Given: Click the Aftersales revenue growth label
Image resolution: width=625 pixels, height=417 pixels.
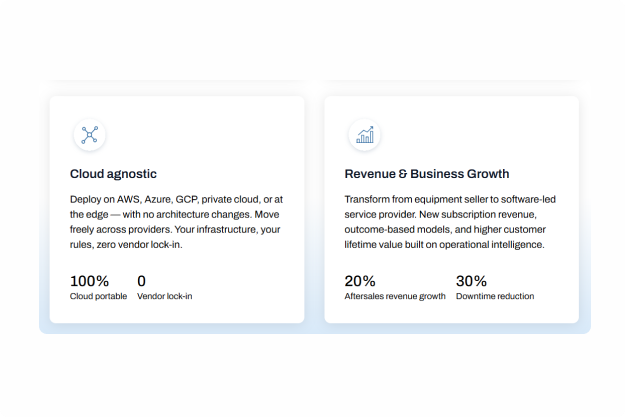Looking at the screenshot, I should [395, 296].
